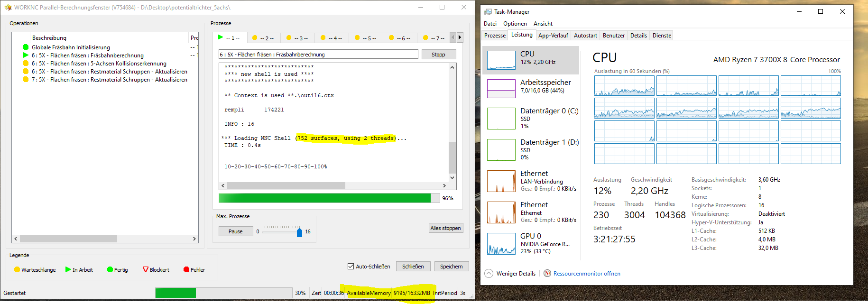Click the red Fehler legend icon
The height and width of the screenshot is (304, 868).
tap(186, 269)
